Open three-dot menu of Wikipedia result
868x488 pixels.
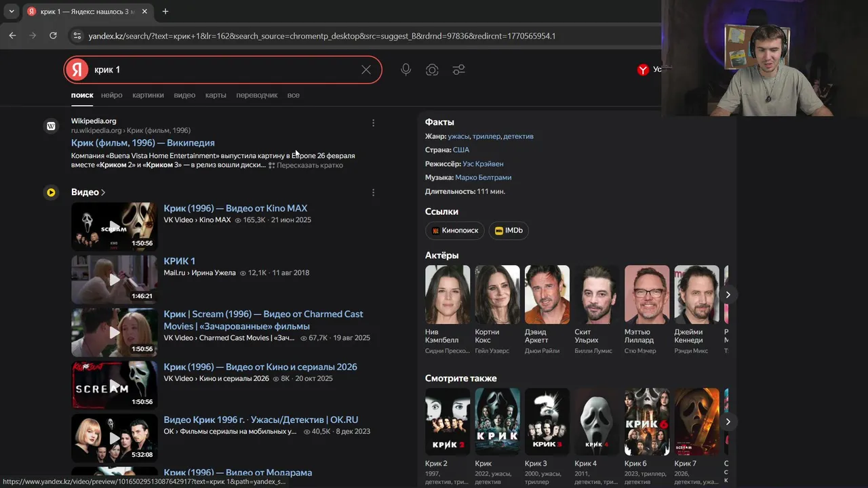(373, 123)
